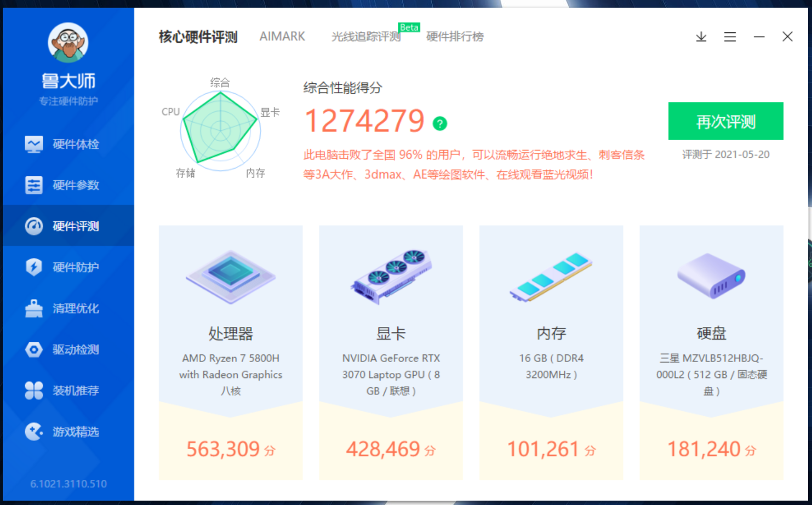Click the 处理器 card title
Viewport: 812px width, 505px height.
[231, 333]
